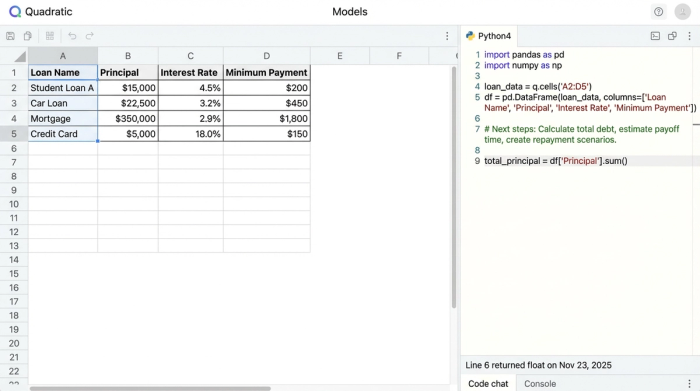Select row 1 header

[14, 72]
